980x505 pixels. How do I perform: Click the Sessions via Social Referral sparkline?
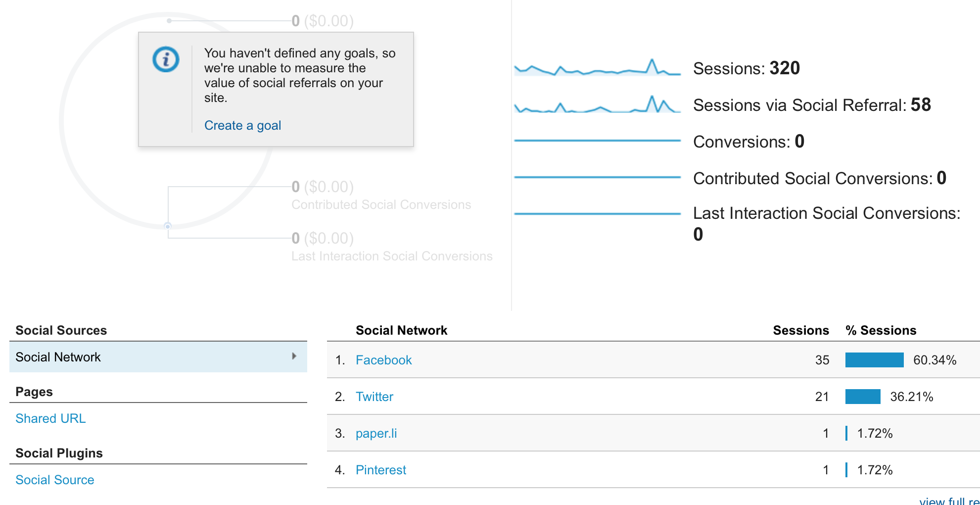(598, 104)
